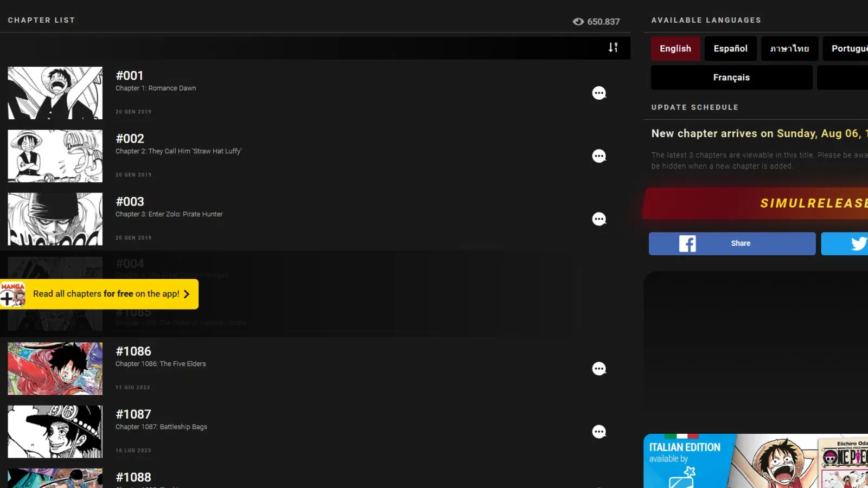Click the '#001' chapter number
868x488 pixels.
(x=129, y=75)
